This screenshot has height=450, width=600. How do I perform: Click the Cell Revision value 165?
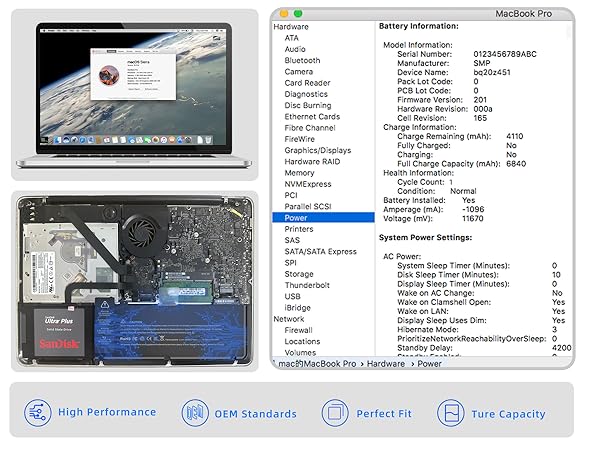click(480, 118)
